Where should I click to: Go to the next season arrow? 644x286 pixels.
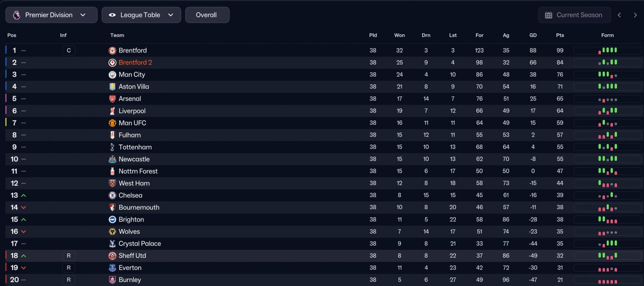point(635,15)
